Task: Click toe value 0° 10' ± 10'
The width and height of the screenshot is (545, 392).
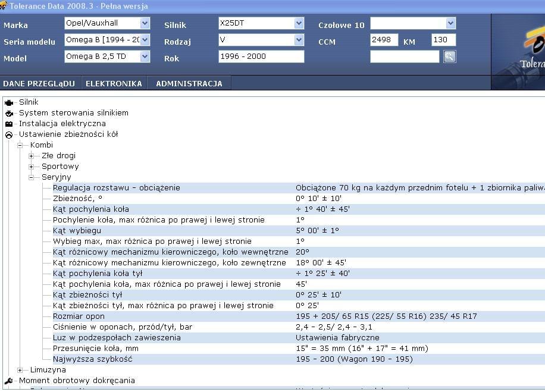Action: click(x=319, y=199)
